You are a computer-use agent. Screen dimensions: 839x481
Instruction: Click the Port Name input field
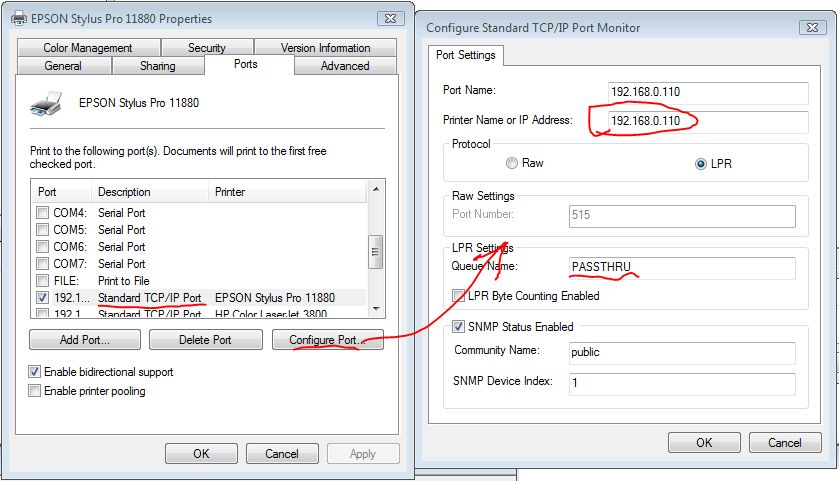708,92
